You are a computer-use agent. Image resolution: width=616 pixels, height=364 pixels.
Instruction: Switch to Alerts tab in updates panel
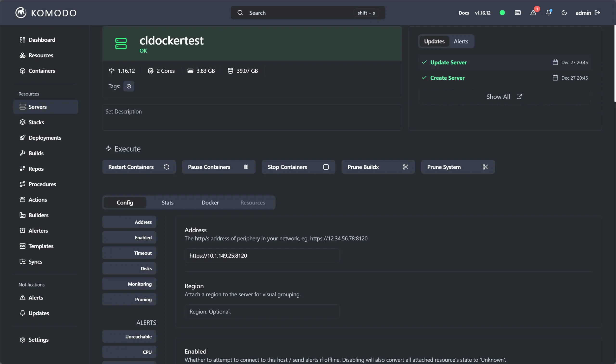(x=461, y=41)
